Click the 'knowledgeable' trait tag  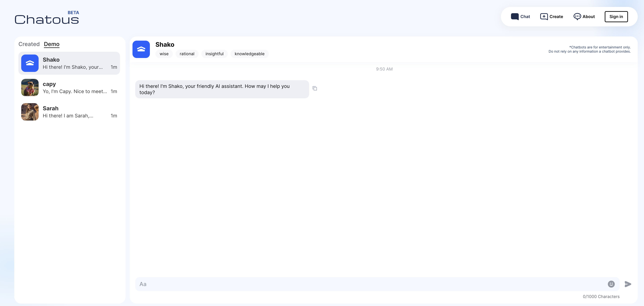click(x=249, y=54)
